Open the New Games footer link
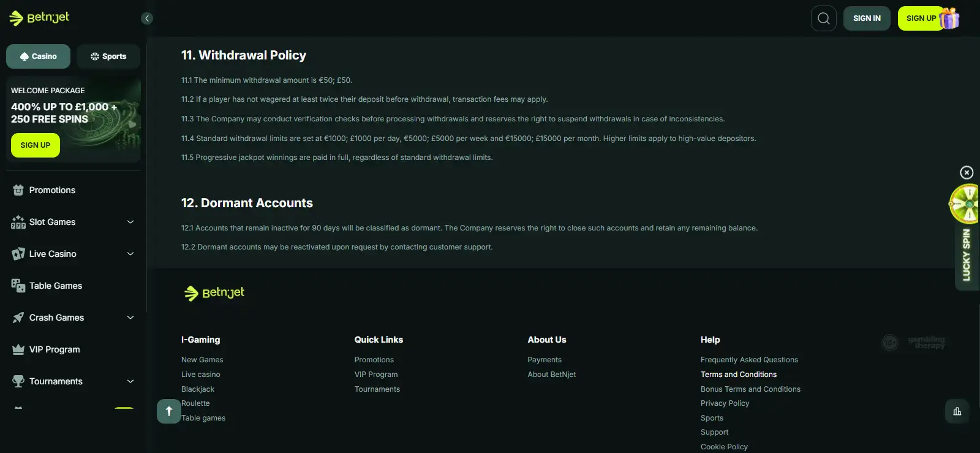 coord(202,360)
